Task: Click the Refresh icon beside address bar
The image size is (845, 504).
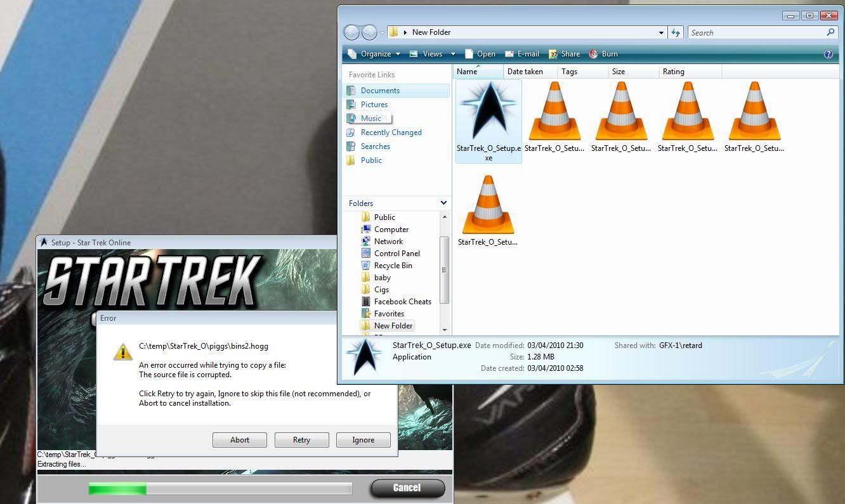Action: (676, 32)
